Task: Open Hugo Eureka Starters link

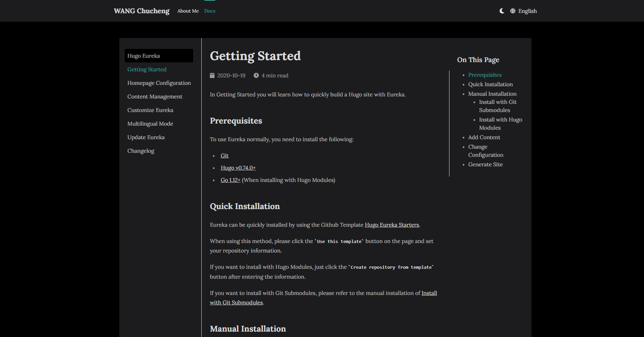Action: 392,225
